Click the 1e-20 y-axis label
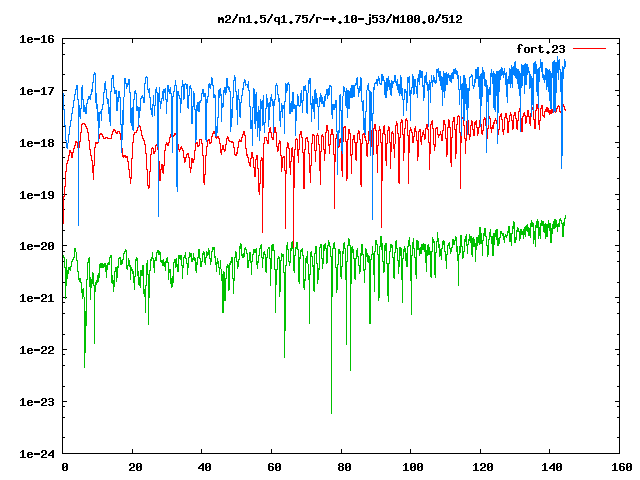640x480 pixels. point(37,246)
